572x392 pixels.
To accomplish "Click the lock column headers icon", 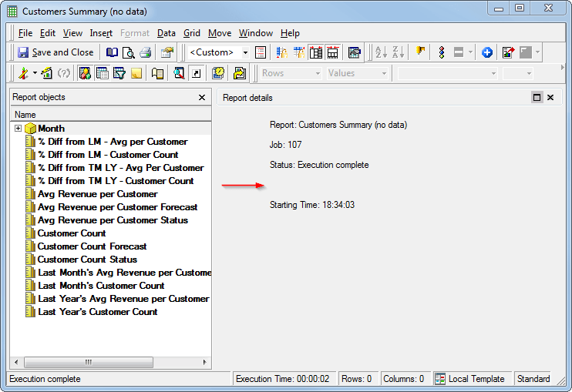I will click(299, 52).
